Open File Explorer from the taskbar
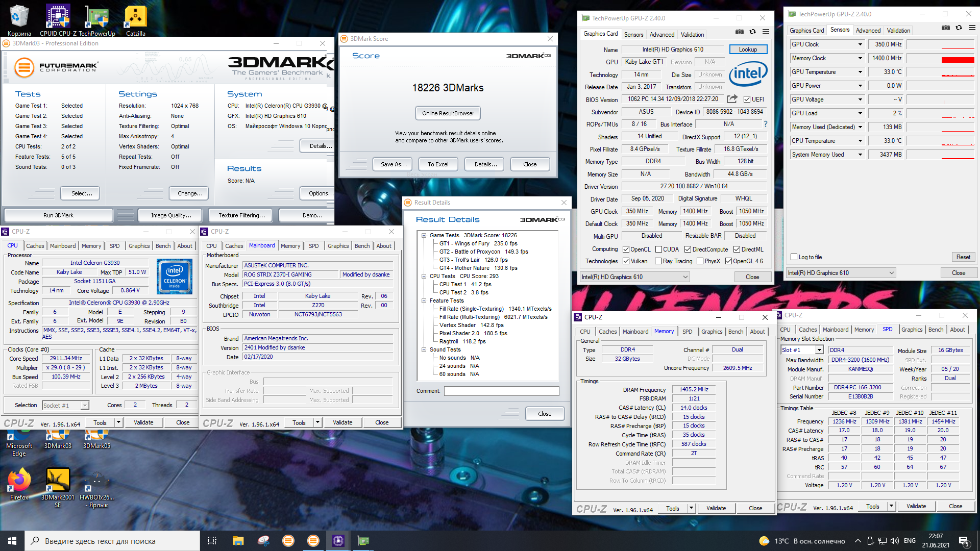 pos(238,541)
